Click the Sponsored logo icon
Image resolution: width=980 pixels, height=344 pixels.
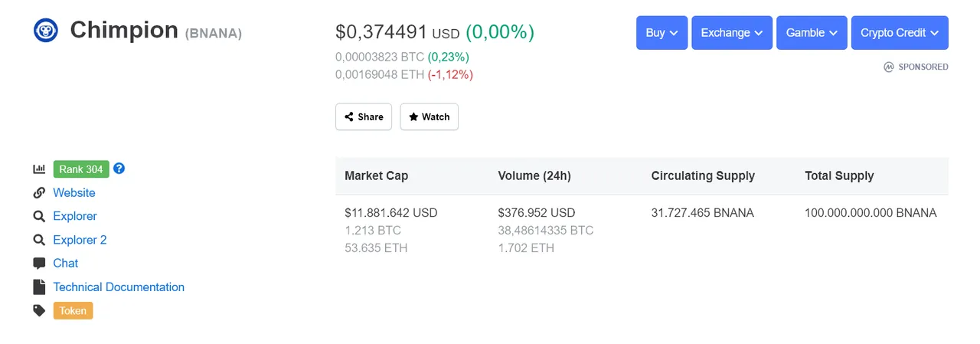coord(889,67)
